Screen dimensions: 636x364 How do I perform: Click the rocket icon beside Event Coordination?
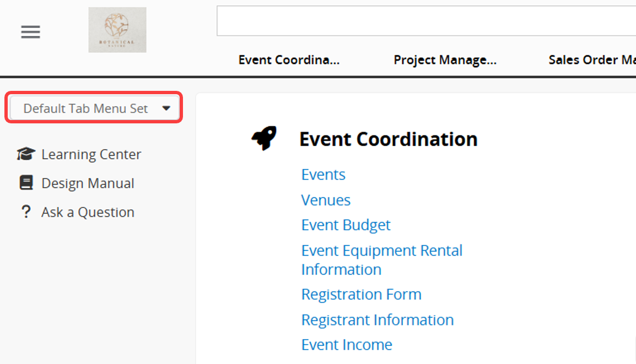264,138
